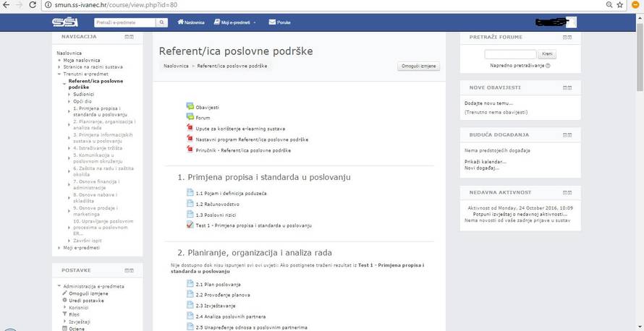Expand Opći dio in navigation tree
The height and width of the screenshot is (331, 644).
(x=69, y=101)
